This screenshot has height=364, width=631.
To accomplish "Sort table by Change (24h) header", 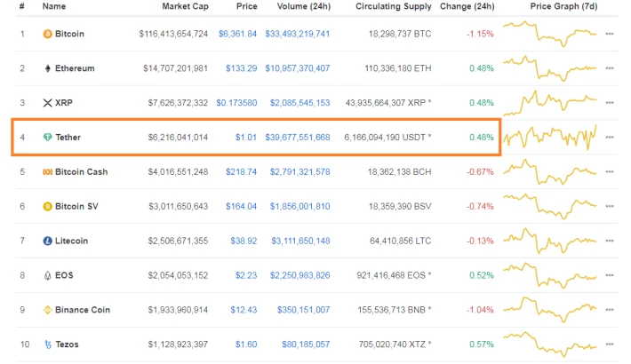I will 467,6.
